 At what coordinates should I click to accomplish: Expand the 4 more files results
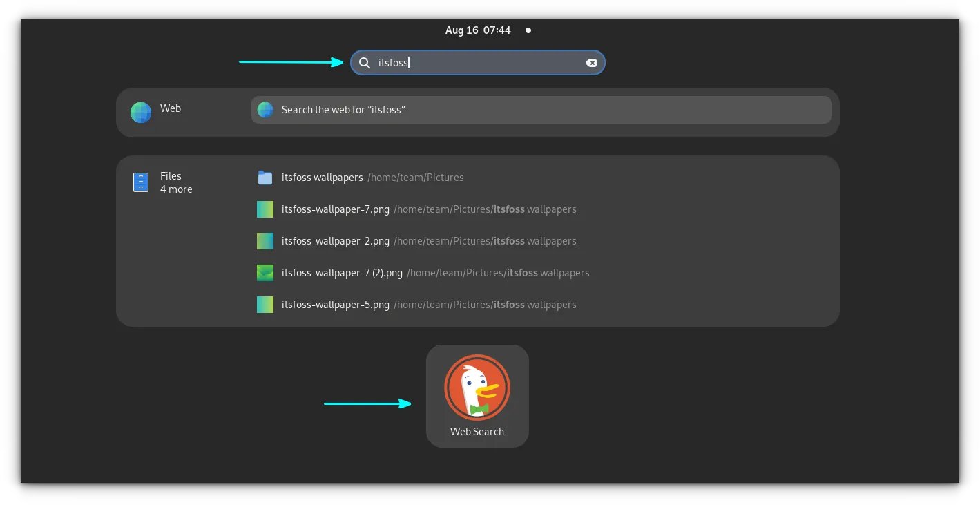(176, 189)
